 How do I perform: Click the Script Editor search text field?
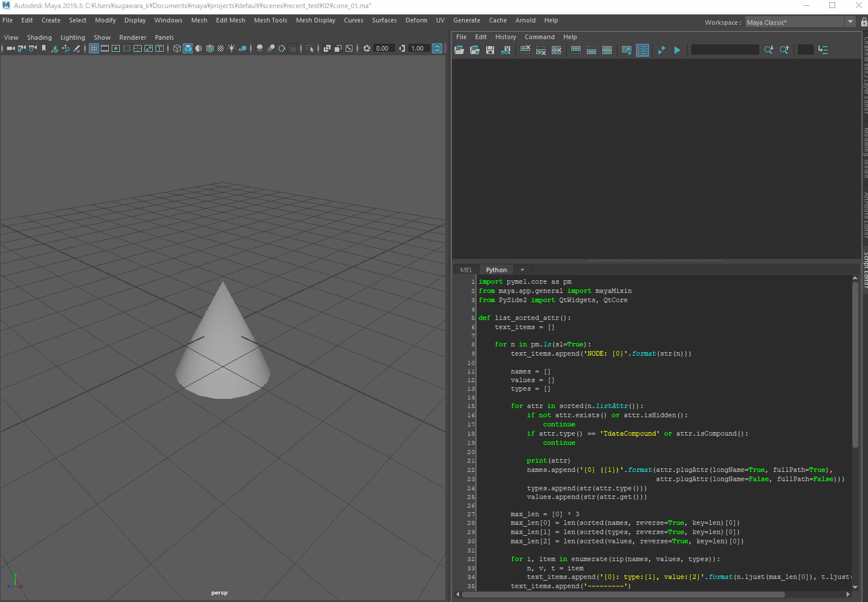click(x=725, y=50)
